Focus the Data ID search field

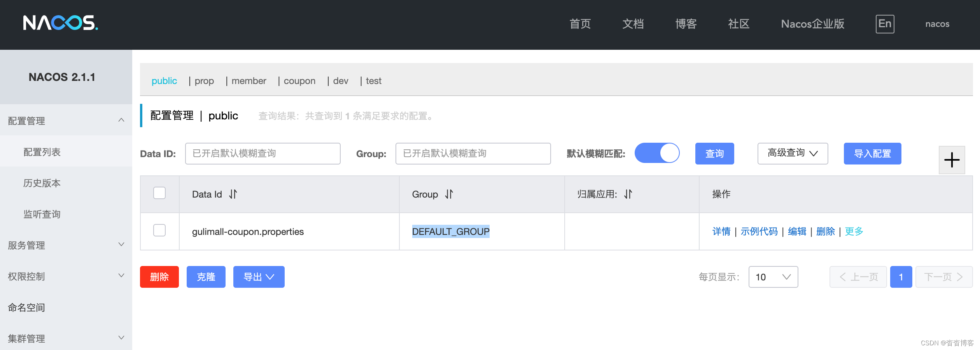263,153
